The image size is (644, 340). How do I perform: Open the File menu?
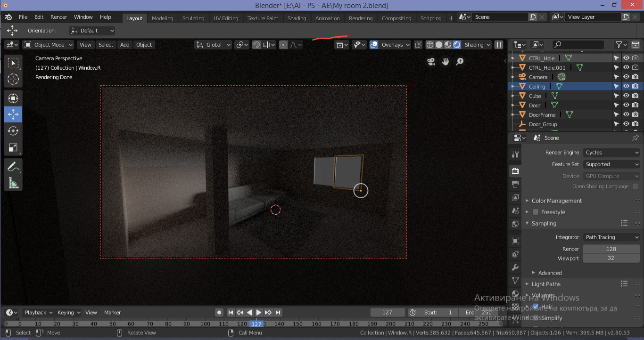pos(23,17)
